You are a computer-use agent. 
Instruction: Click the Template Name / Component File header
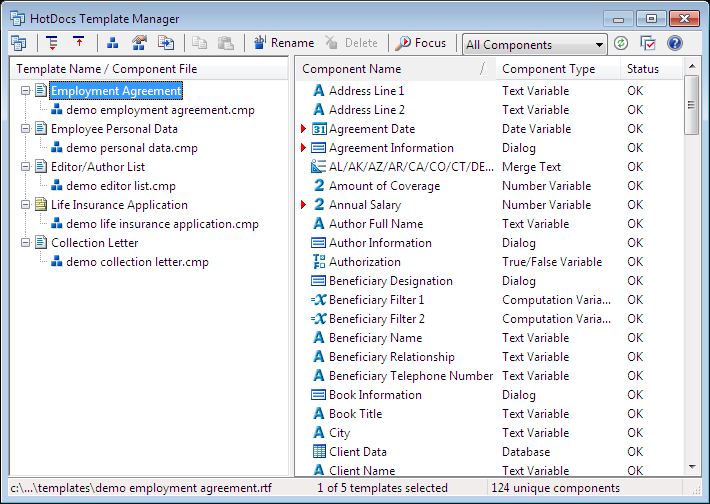coord(149,69)
